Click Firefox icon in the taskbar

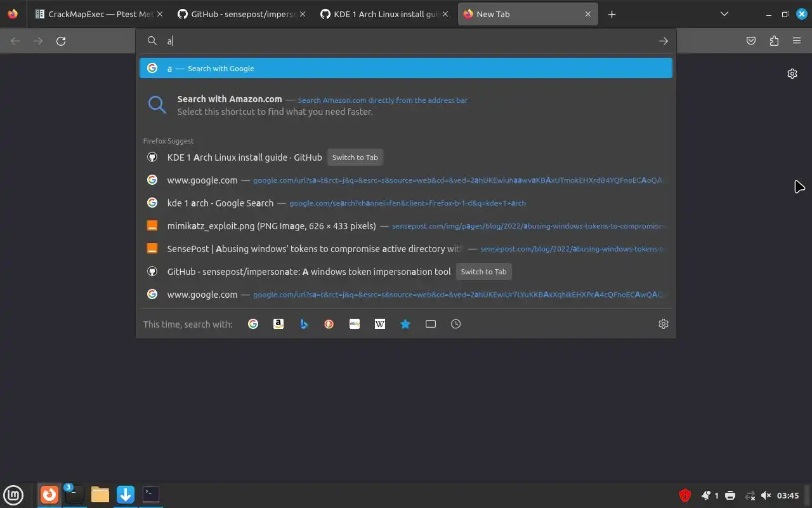coord(49,495)
